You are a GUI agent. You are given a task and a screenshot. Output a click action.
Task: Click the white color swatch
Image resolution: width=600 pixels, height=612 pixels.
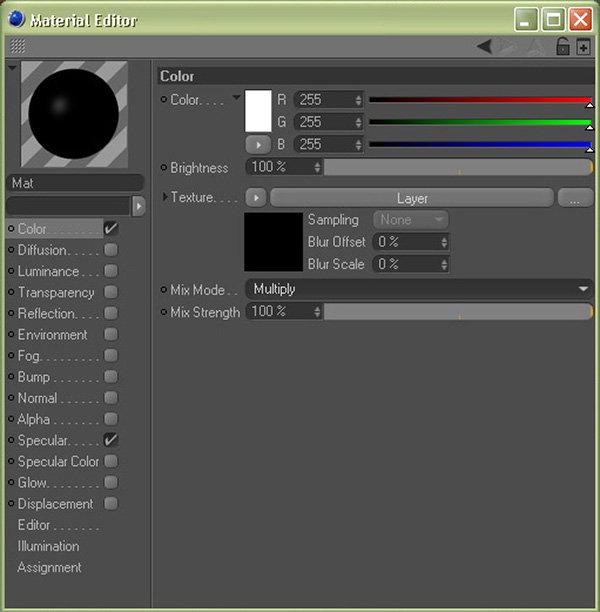coord(258,110)
